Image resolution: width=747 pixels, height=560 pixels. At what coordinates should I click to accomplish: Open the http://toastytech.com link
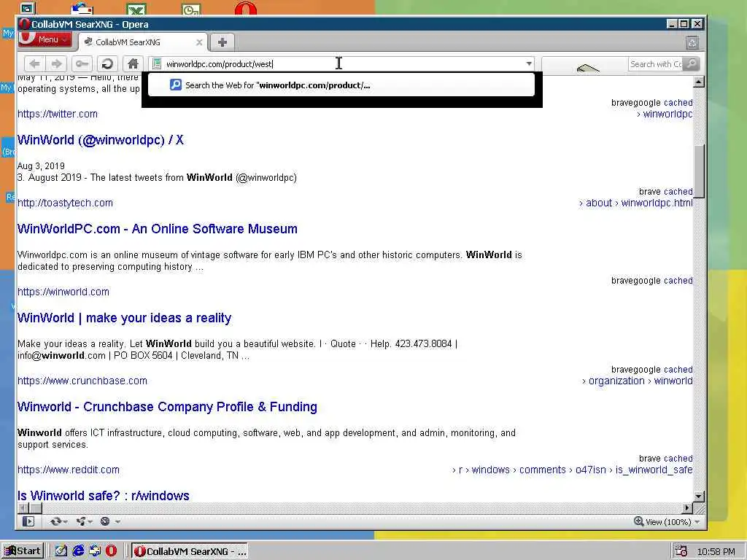65,203
